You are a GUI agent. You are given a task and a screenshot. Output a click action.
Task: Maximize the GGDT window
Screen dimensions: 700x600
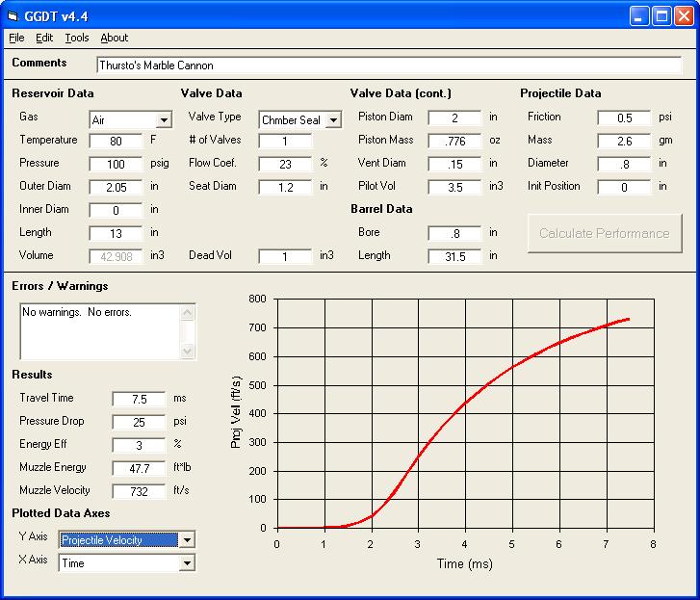click(x=661, y=15)
